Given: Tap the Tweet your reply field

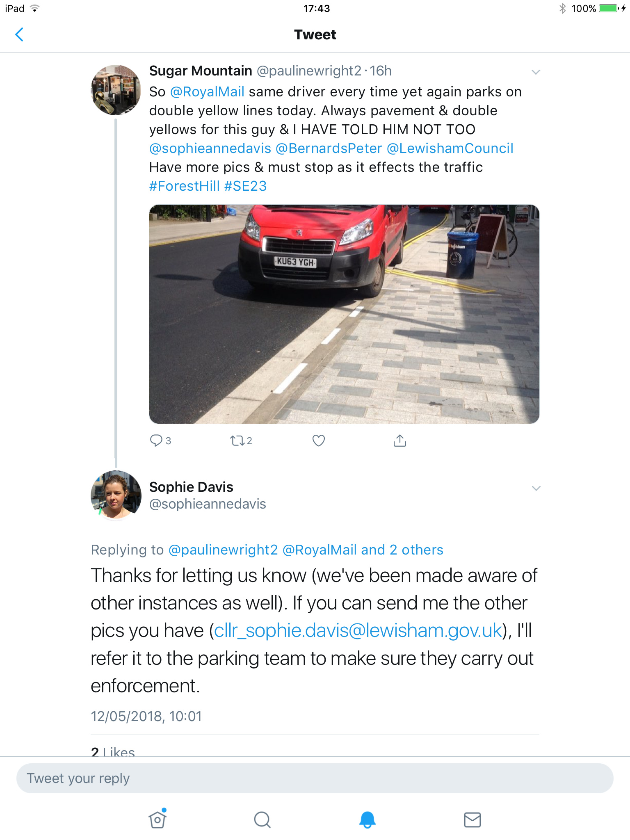Looking at the screenshot, I should [315, 778].
